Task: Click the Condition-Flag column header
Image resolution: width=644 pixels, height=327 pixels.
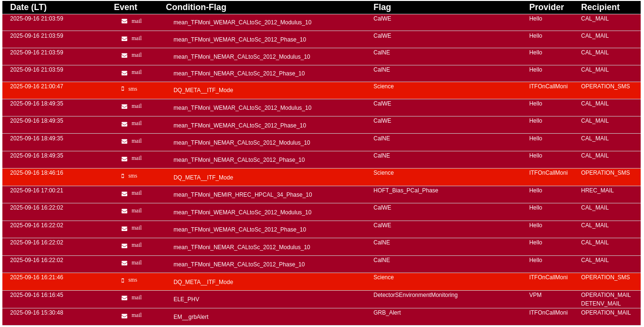Action: point(196,7)
